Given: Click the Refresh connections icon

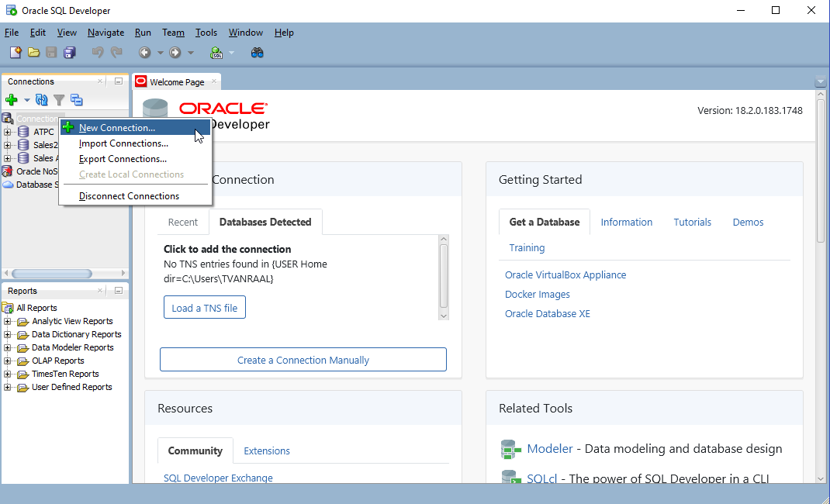Looking at the screenshot, I should click(x=41, y=100).
